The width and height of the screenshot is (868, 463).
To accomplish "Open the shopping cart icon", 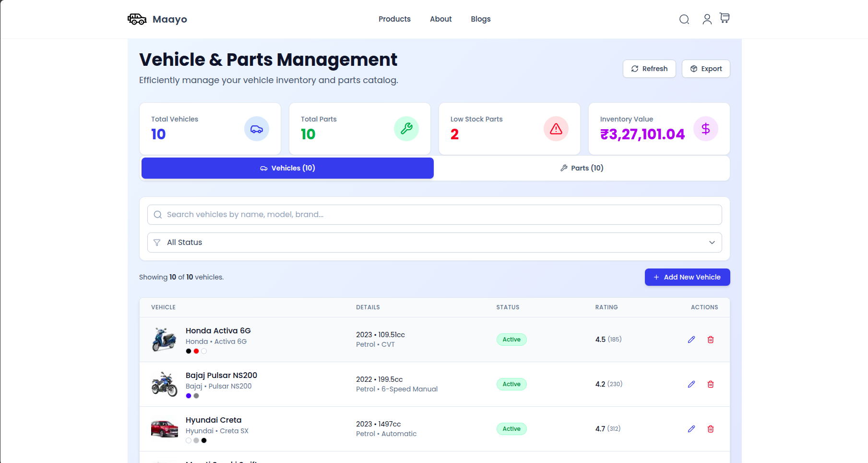I will tap(725, 18).
